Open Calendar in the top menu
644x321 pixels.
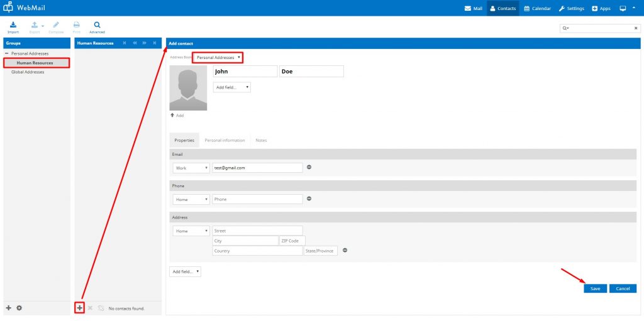[537, 8]
